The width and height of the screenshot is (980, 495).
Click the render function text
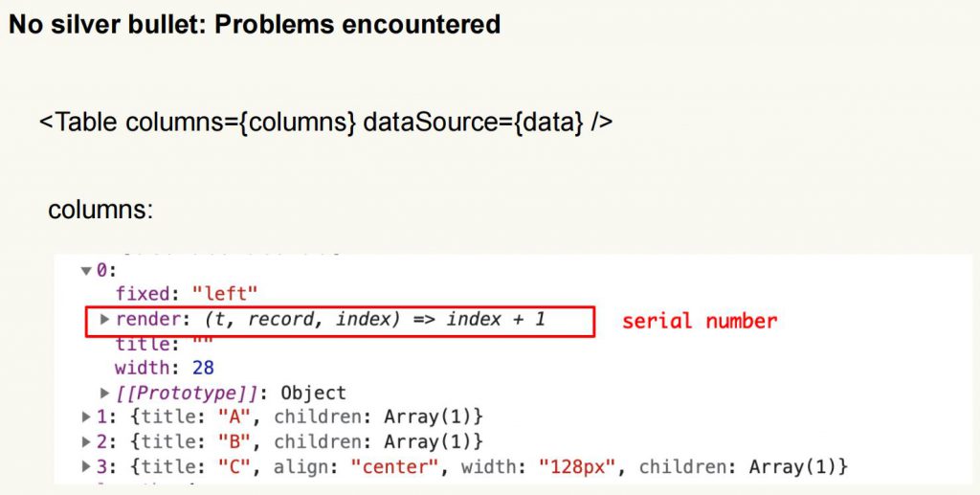coord(330,319)
